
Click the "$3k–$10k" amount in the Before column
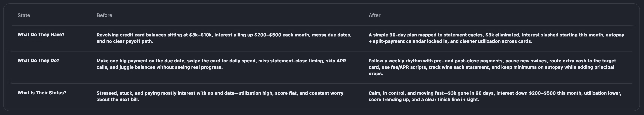pyautogui.click(x=201, y=35)
